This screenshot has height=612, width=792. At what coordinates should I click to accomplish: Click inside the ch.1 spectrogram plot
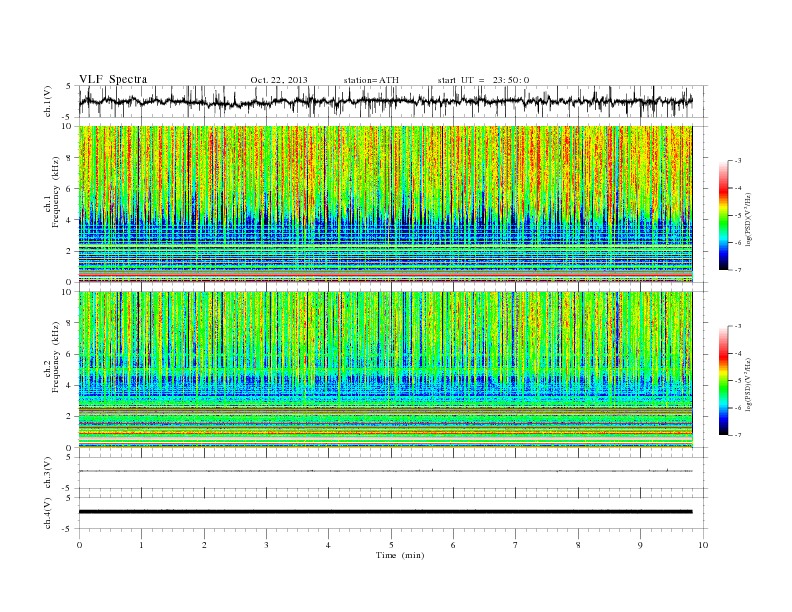(385, 204)
